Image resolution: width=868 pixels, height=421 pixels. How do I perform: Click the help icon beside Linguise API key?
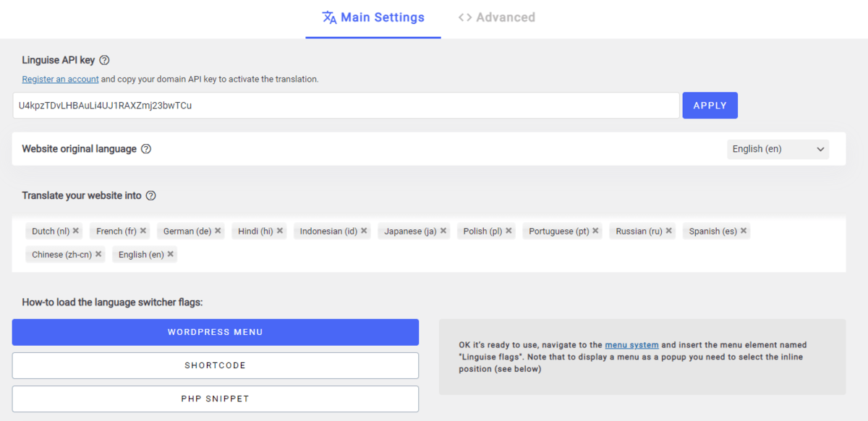point(104,60)
